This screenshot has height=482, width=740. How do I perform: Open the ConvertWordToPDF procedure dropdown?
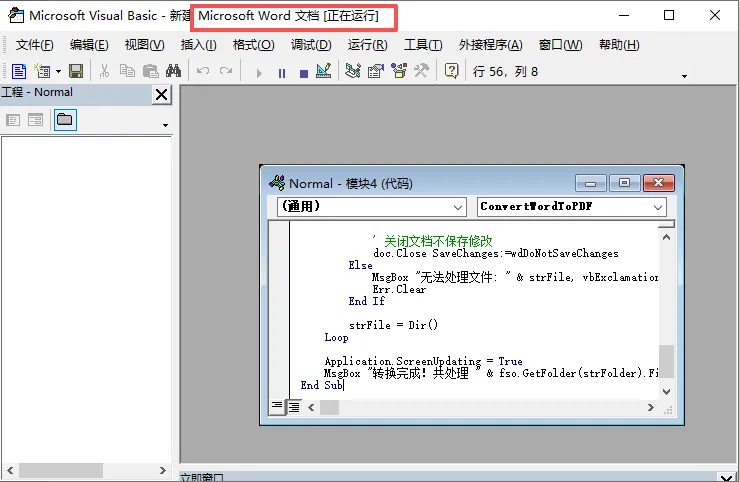point(572,207)
